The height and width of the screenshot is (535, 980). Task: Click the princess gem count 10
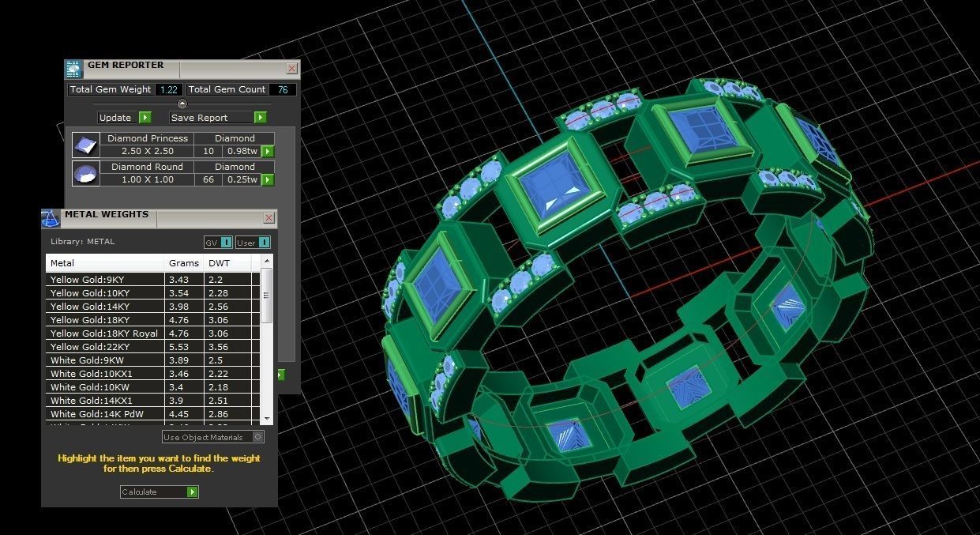point(208,151)
